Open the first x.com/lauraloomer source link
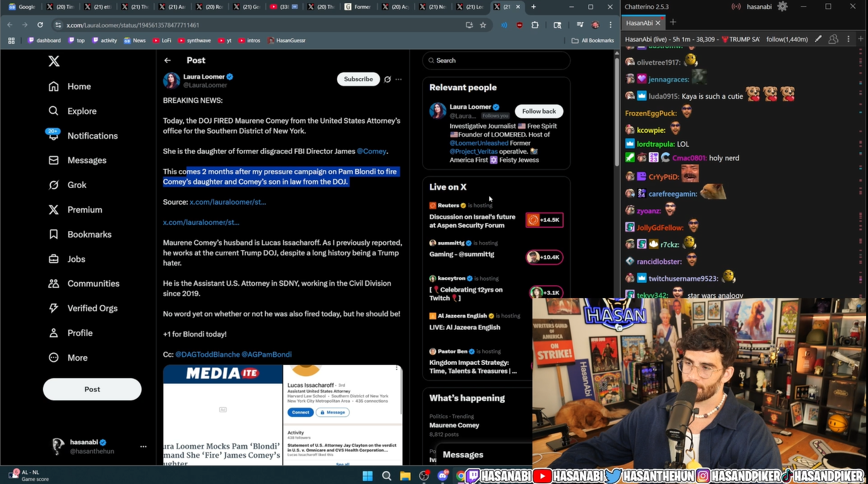Screen dimensions: 868x484 click(x=228, y=202)
